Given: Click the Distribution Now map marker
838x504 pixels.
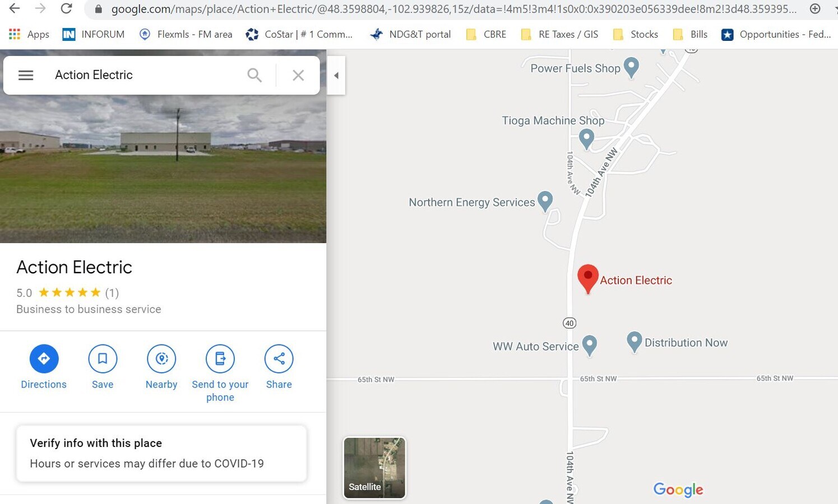Looking at the screenshot, I should (634, 342).
